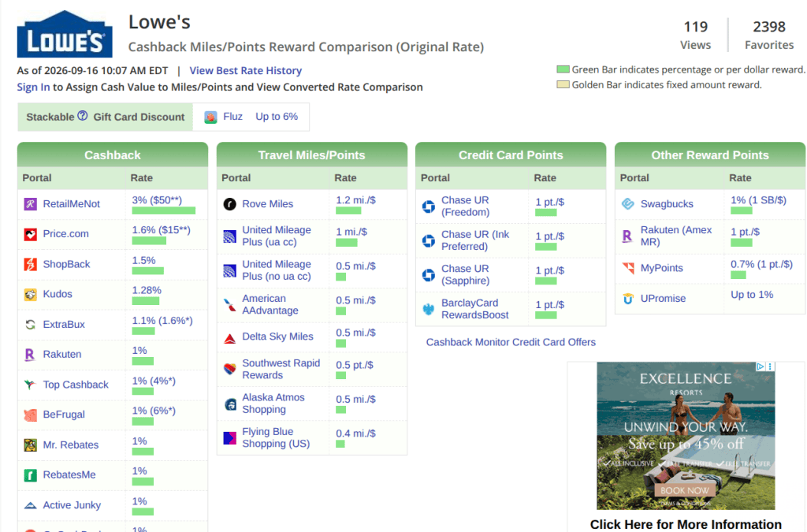Click the RetailMeNot portal icon
807x532 pixels.
tap(31, 204)
